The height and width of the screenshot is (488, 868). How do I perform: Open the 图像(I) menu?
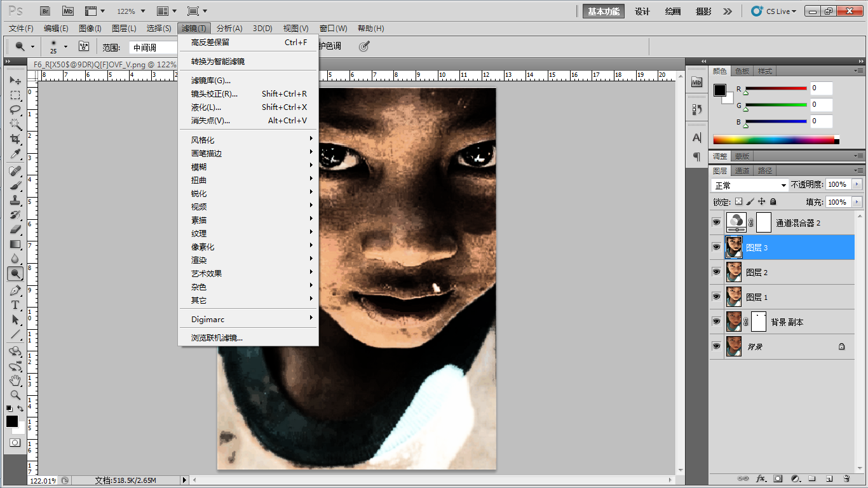90,29
